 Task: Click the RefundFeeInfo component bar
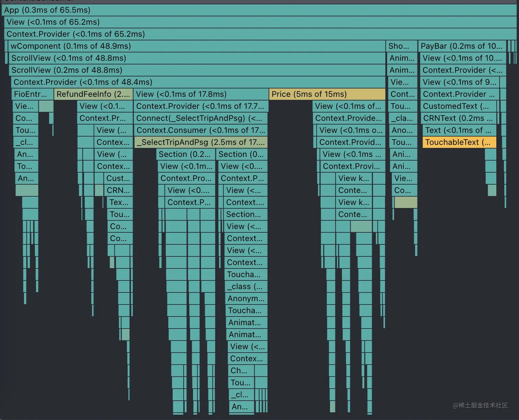coord(93,94)
